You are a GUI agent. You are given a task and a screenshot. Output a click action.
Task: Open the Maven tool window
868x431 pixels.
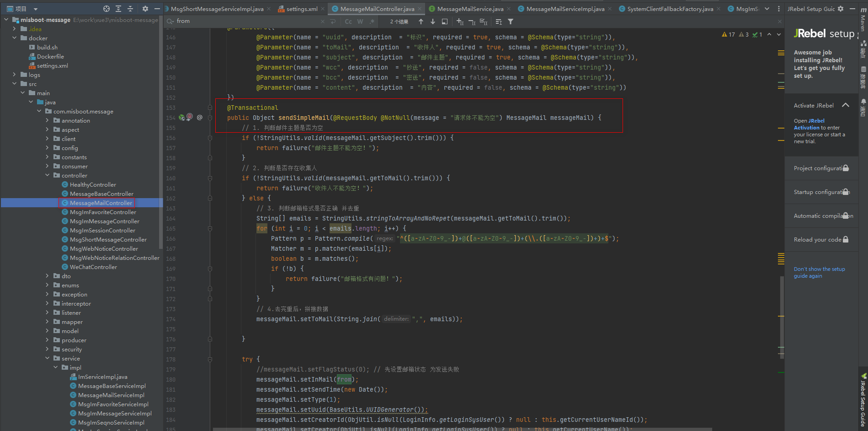[x=863, y=19]
